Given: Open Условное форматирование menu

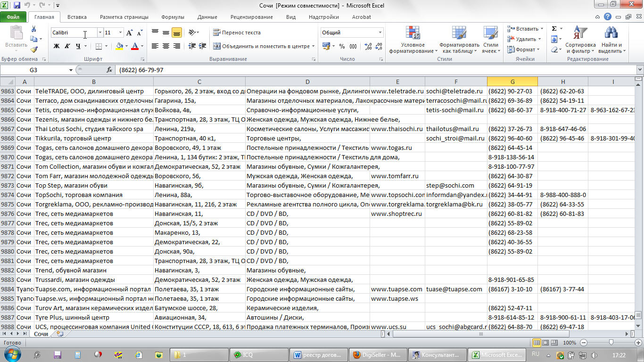Looking at the screenshot, I should [413, 40].
